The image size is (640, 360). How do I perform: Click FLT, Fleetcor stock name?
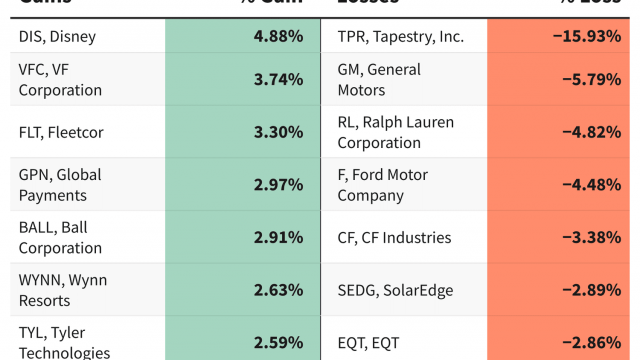click(61, 132)
